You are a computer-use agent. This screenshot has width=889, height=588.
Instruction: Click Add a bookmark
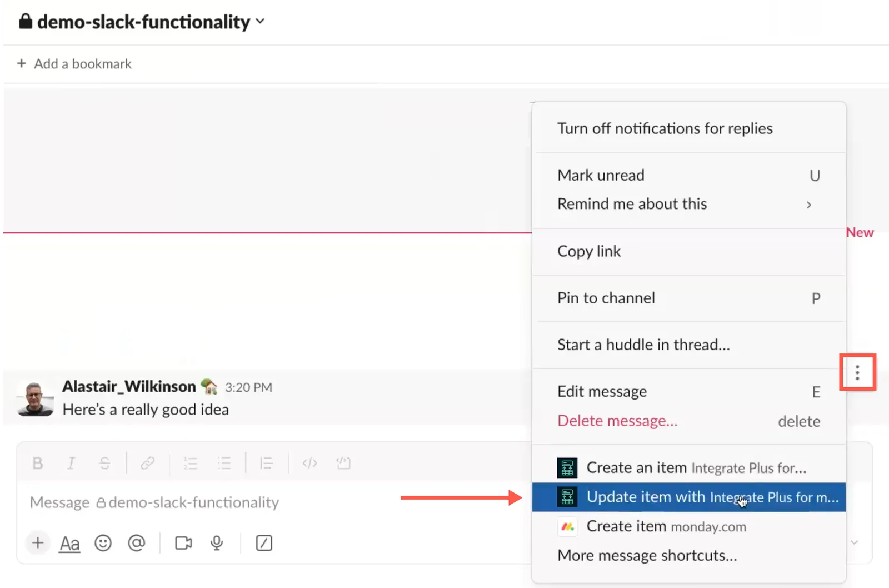[x=74, y=64]
